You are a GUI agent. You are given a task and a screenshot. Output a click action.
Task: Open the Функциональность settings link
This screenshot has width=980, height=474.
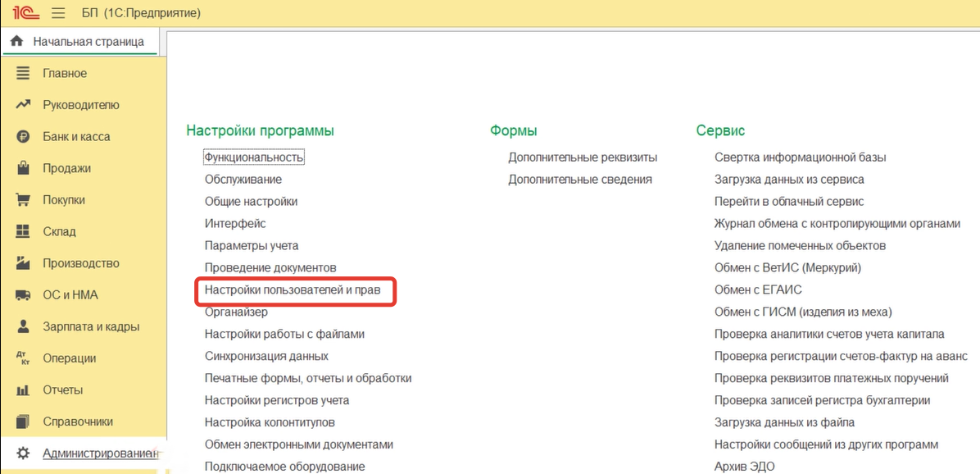click(x=254, y=157)
